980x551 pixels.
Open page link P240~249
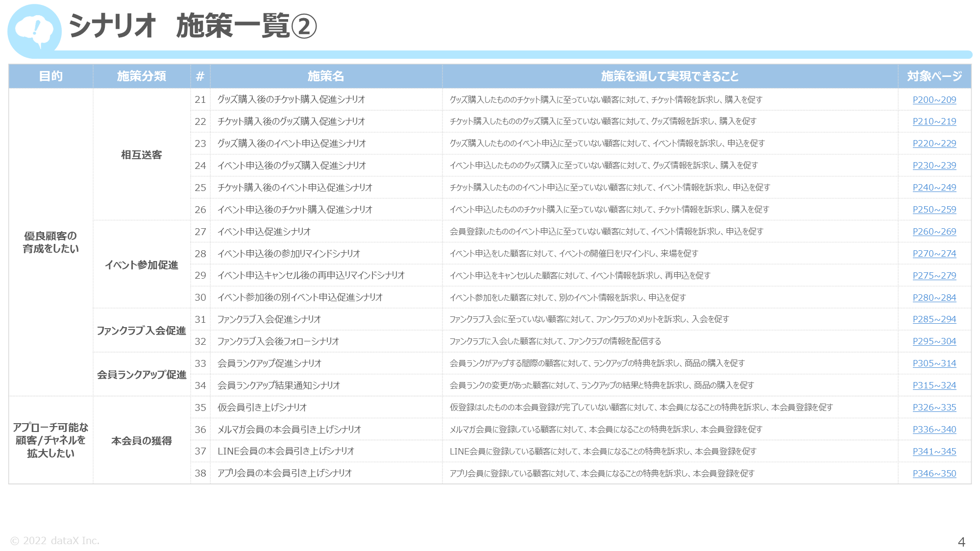[934, 188]
